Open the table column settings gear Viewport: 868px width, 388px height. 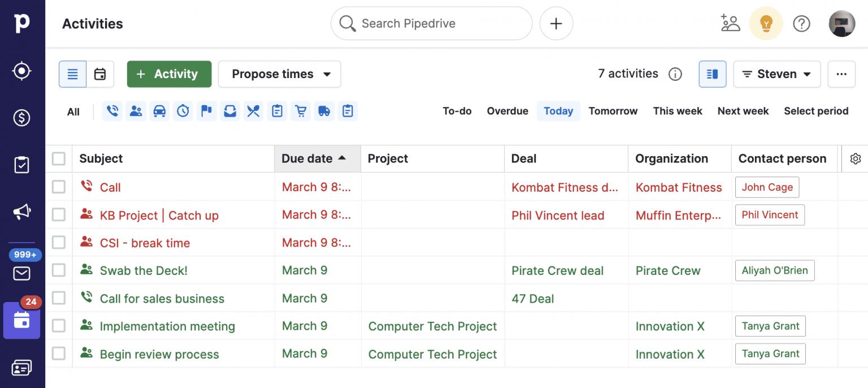[x=855, y=159]
